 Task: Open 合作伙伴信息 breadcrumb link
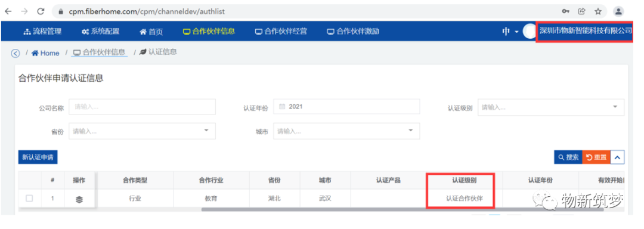click(x=100, y=52)
